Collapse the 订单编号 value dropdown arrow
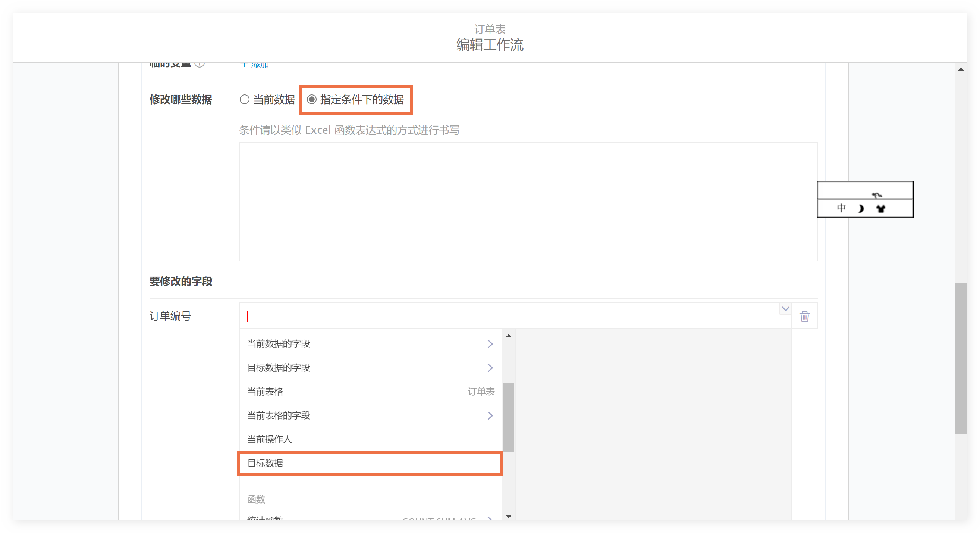 pos(785,309)
